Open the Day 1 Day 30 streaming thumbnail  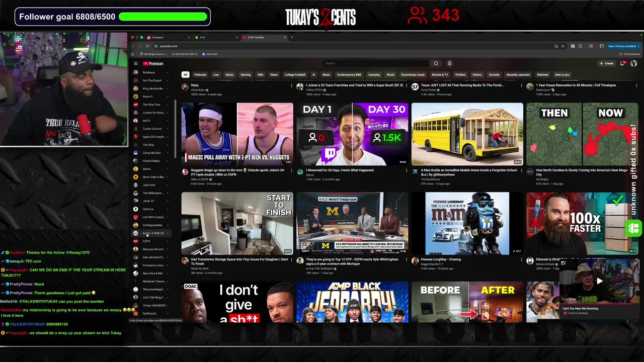[x=352, y=134]
